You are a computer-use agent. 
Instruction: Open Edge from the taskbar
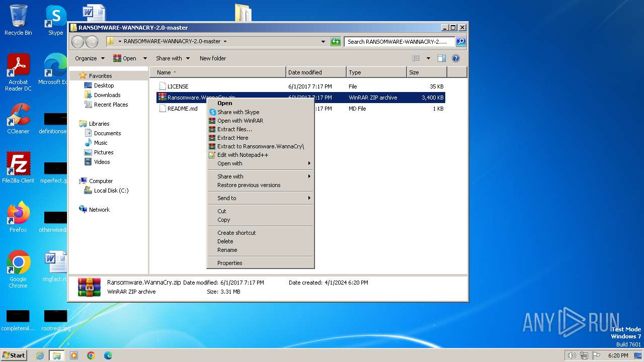(x=108, y=355)
